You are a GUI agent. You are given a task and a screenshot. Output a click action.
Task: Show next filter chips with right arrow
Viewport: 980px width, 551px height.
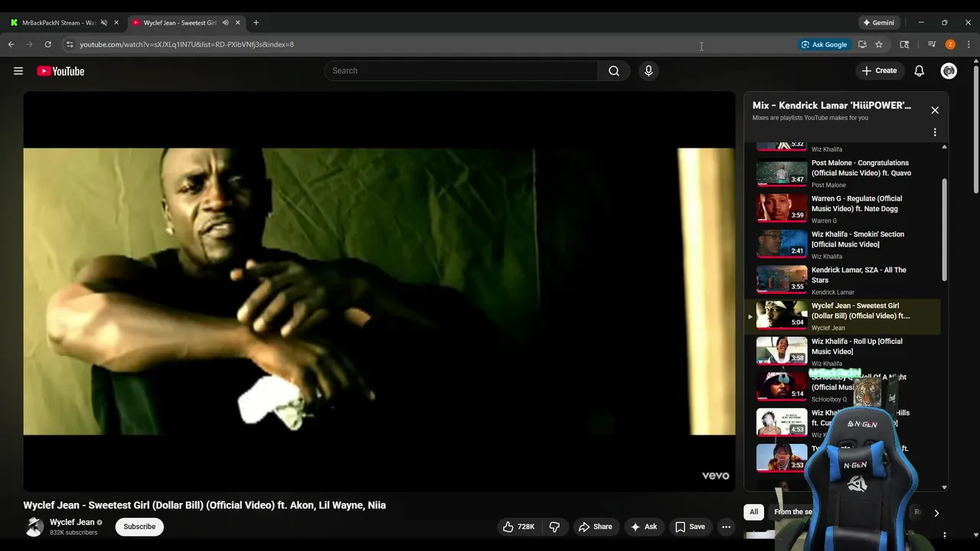coord(936,513)
